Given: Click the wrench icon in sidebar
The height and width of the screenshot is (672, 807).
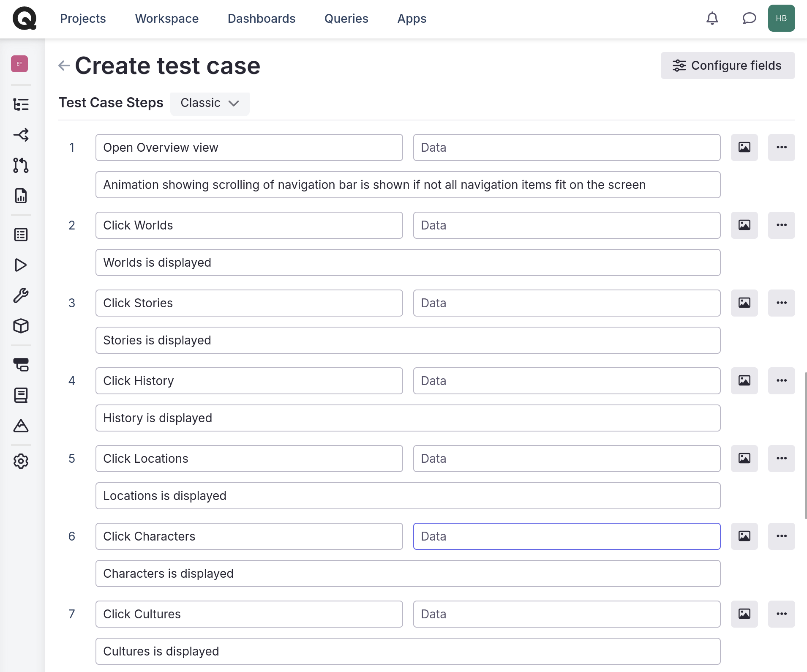Looking at the screenshot, I should tap(21, 295).
